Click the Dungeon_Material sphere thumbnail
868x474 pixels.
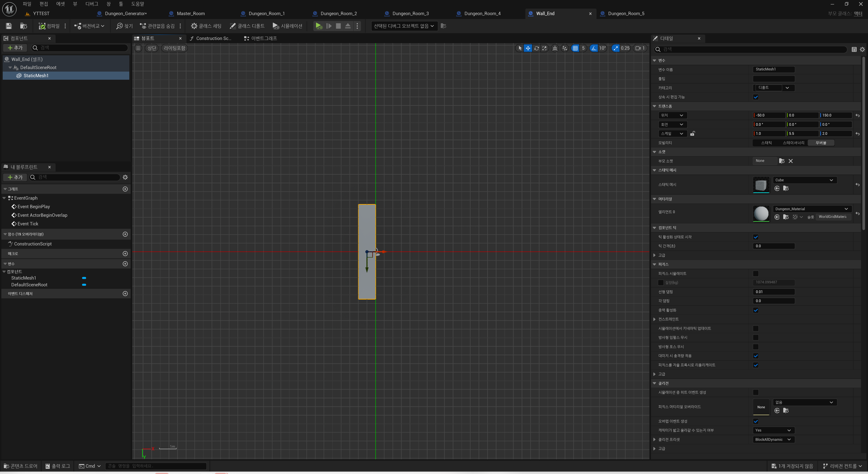761,213
